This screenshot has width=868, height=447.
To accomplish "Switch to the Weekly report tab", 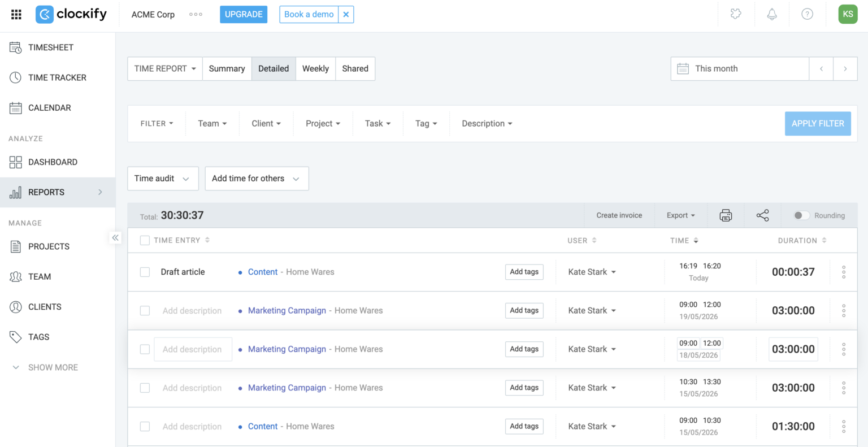I will point(315,69).
